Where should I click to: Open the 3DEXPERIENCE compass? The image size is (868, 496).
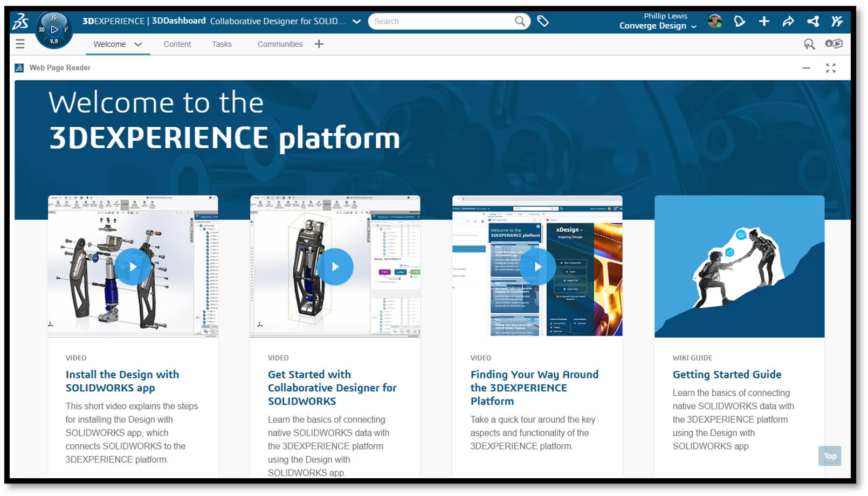pyautogui.click(x=54, y=30)
